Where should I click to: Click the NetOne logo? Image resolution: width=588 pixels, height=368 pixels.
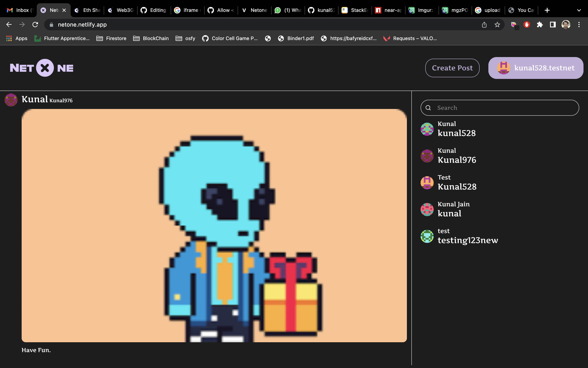point(42,68)
